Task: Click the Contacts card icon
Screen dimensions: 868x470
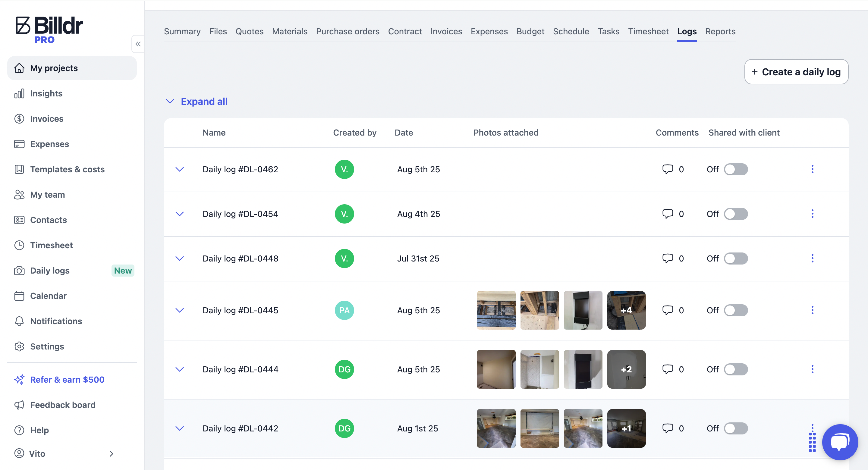Action: [x=19, y=220]
